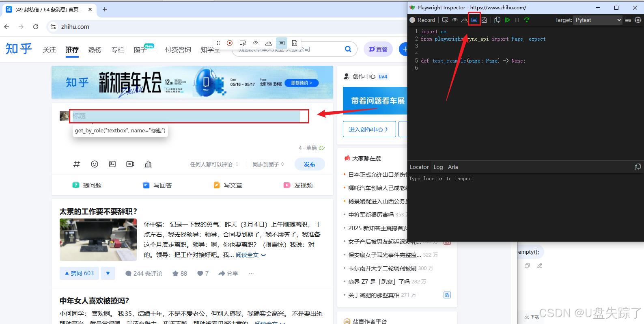Select the Pick locator tool in Inspector toolbar

[x=445, y=20]
